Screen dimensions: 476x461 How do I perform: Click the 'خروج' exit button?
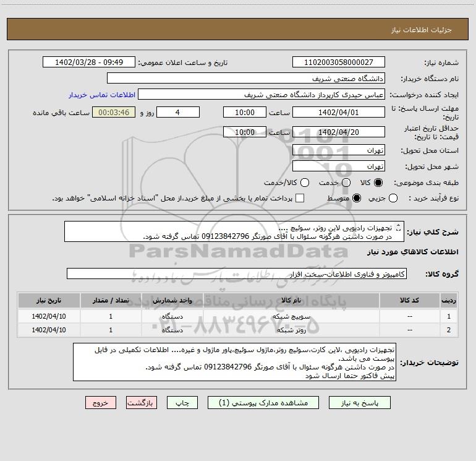(101, 403)
